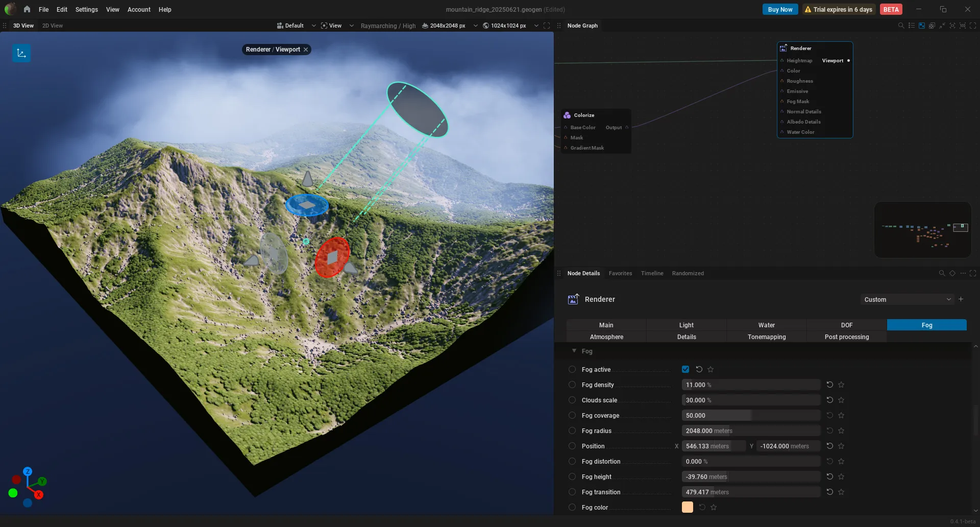Screen dimensions: 980x527
Task: Reset Fog density to default
Action: (830, 385)
